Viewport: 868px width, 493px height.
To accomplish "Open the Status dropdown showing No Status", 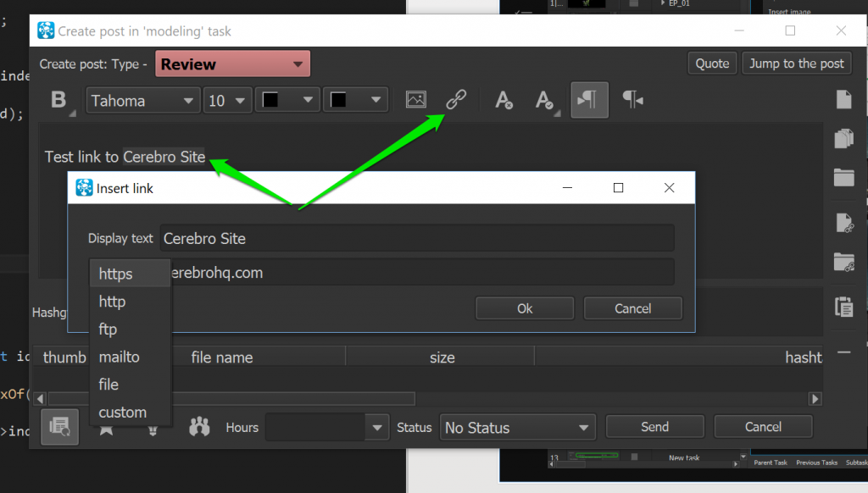I will pos(518,427).
